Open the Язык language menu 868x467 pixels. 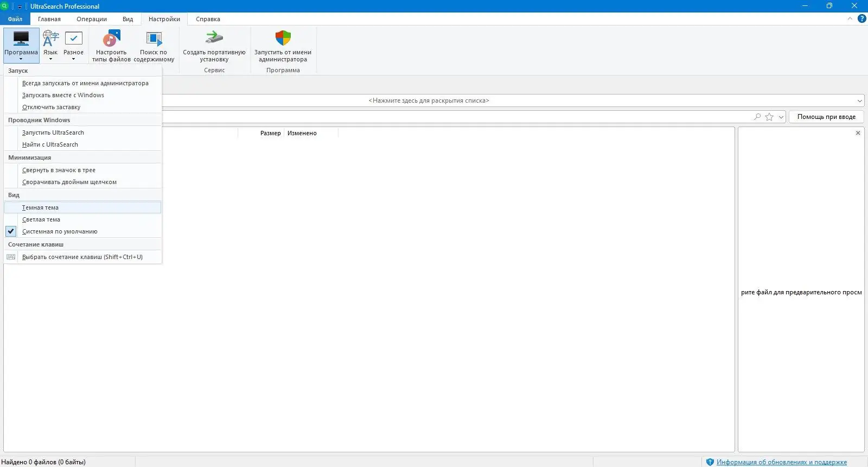pyautogui.click(x=50, y=46)
